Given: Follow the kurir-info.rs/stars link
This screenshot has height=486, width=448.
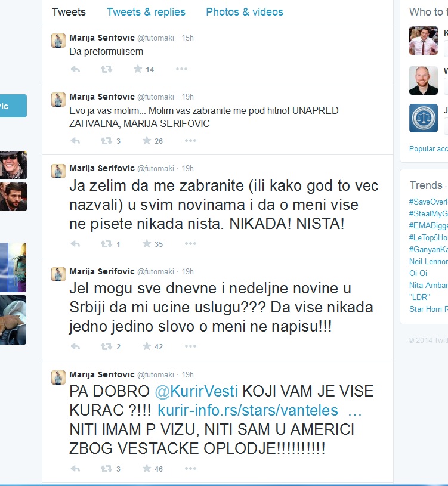Looking at the screenshot, I should [248, 410].
